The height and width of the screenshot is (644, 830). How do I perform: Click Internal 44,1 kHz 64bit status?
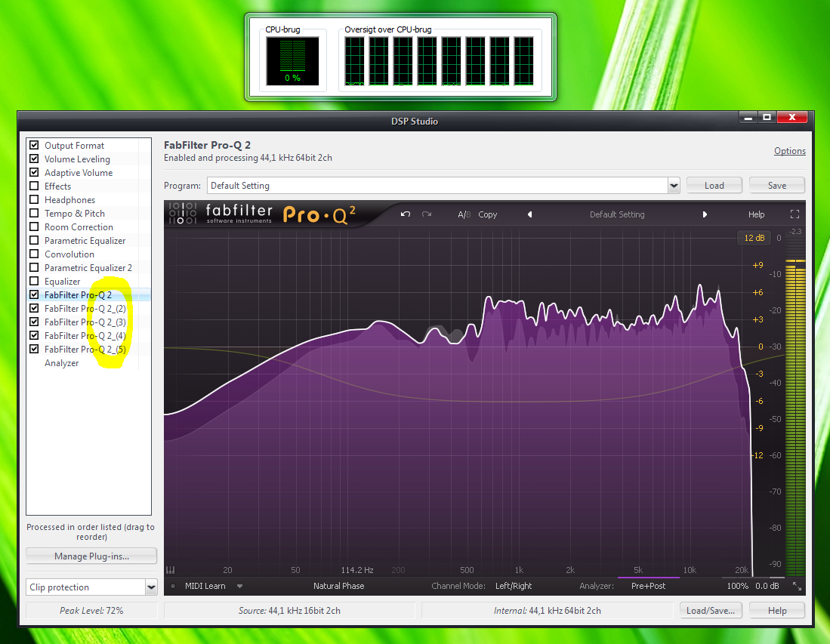pyautogui.click(x=548, y=611)
